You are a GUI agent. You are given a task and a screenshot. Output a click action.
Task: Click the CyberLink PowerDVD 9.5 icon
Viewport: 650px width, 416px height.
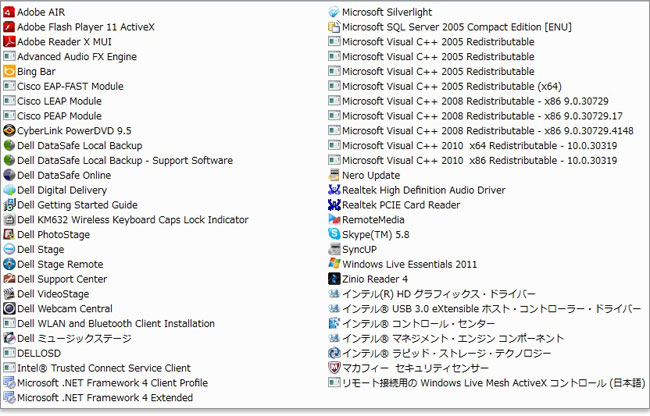(x=9, y=131)
